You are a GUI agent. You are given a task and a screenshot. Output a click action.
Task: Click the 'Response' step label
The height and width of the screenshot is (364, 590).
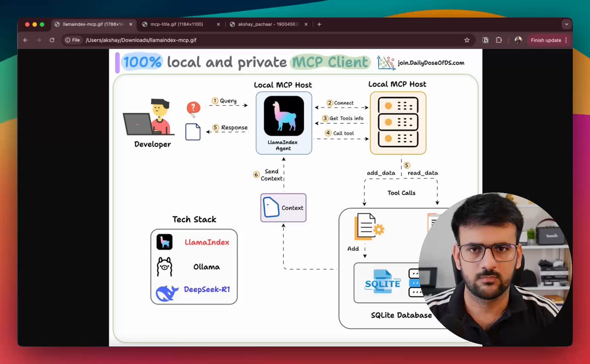[235, 127]
